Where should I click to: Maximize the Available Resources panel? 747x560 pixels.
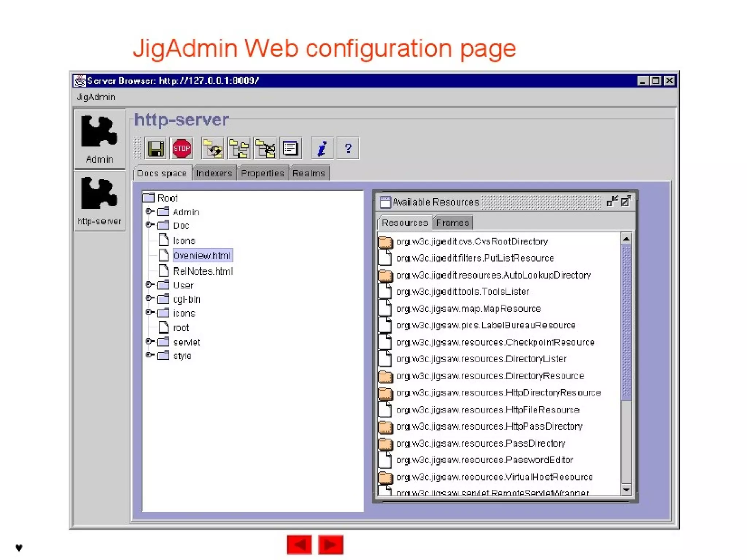626,201
